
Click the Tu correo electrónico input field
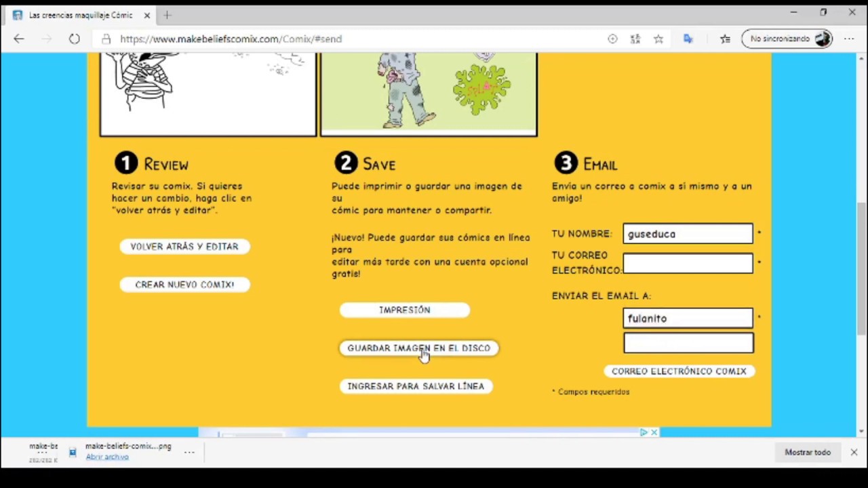click(x=688, y=263)
